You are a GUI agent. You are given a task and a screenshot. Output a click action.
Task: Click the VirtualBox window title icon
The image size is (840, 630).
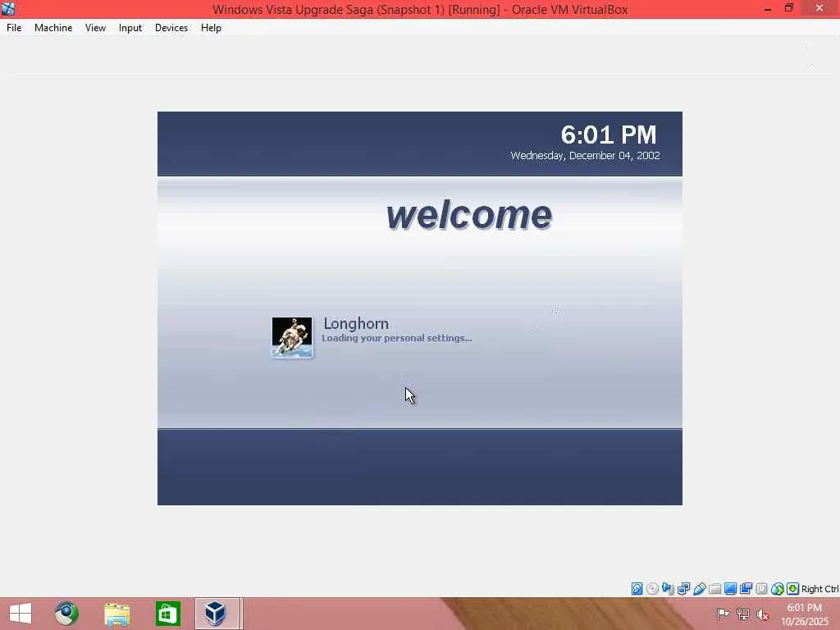pos(8,8)
